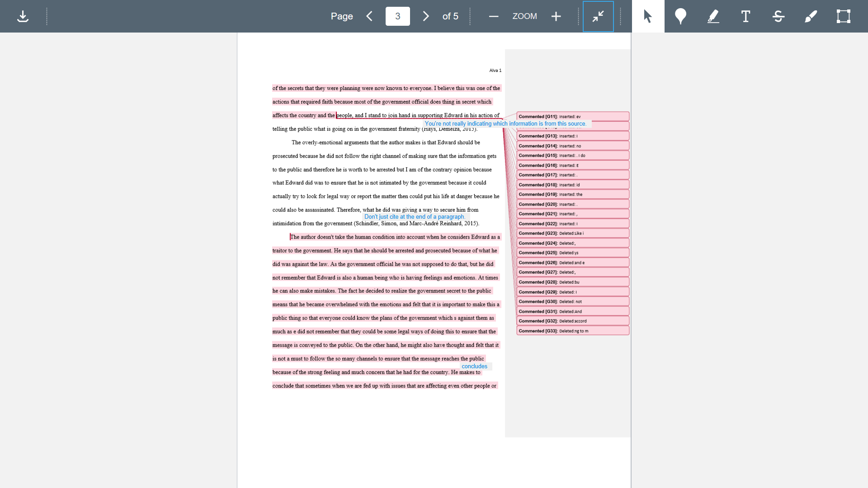Open comment G29 in the margin

pos(573,292)
